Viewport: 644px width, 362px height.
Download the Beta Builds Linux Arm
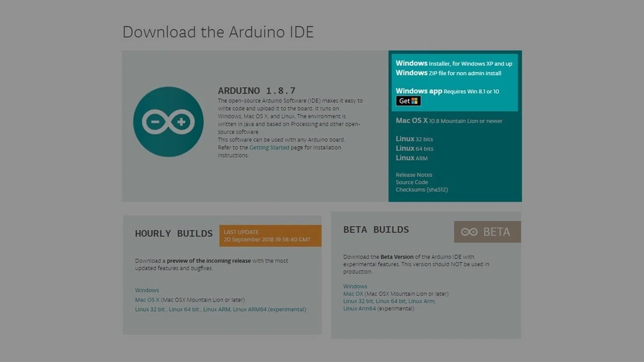421,301
